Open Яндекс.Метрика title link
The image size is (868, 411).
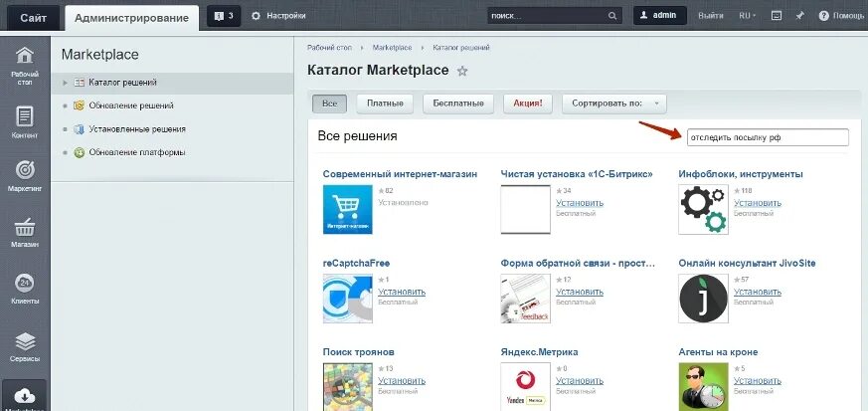click(x=539, y=352)
